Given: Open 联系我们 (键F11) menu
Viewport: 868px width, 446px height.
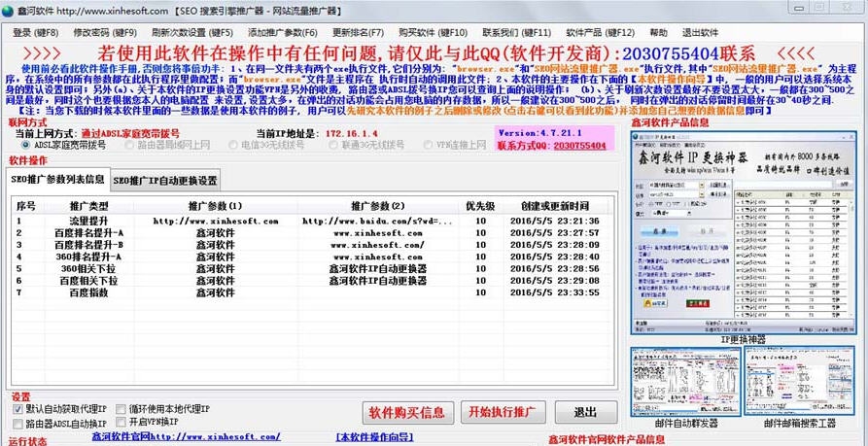Looking at the screenshot, I should click(x=516, y=33).
